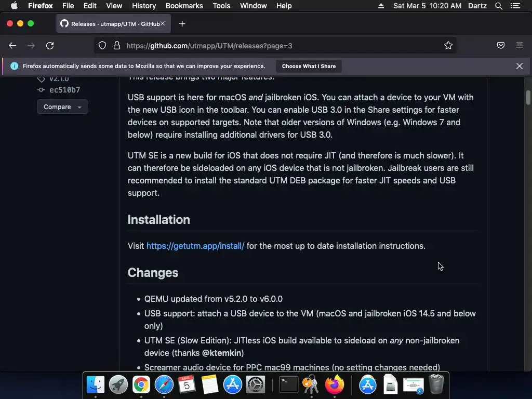Open the App Store next to Notes
The image size is (532, 399).
[x=232, y=385]
